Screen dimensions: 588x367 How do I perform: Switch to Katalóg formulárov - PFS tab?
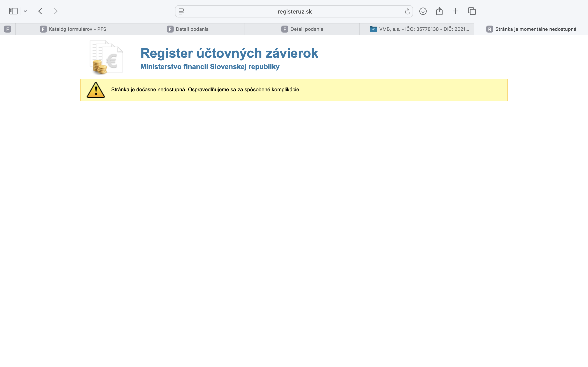point(73,29)
